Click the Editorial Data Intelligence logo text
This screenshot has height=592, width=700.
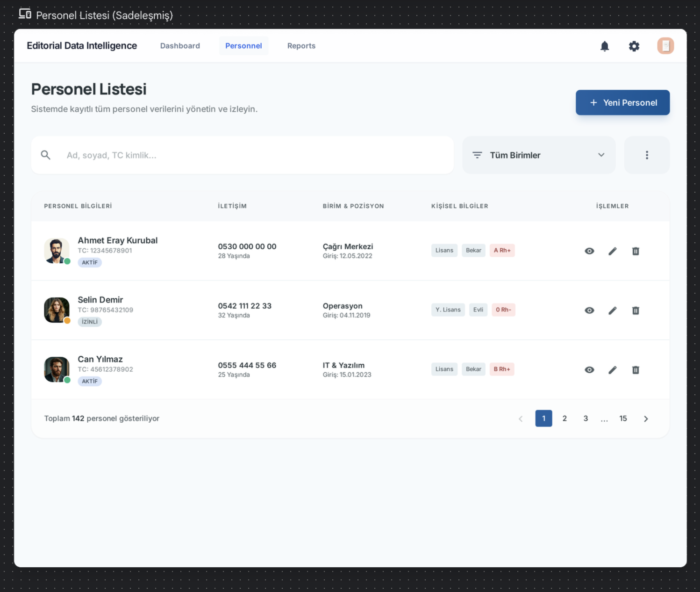[x=82, y=46]
